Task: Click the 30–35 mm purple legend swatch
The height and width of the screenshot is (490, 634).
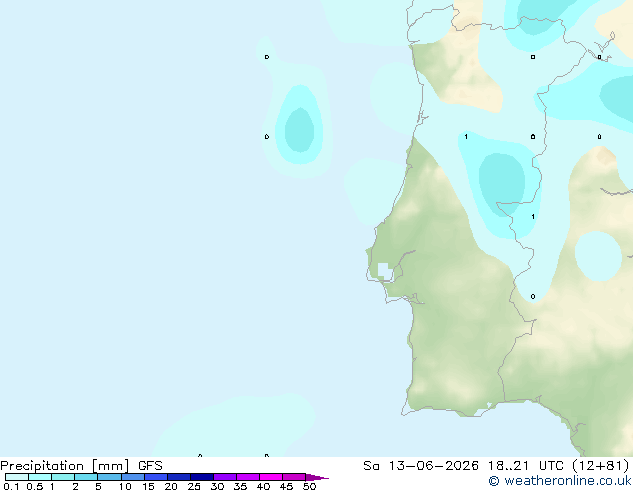Action: (x=225, y=477)
